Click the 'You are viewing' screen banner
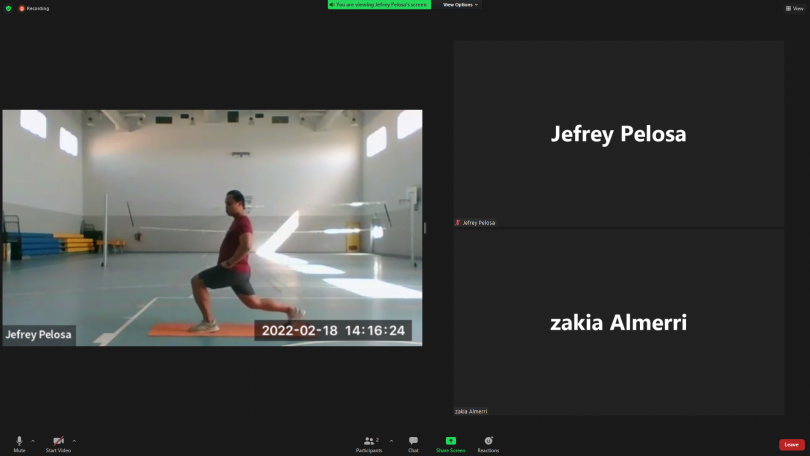The width and height of the screenshot is (810, 456). pos(379,5)
